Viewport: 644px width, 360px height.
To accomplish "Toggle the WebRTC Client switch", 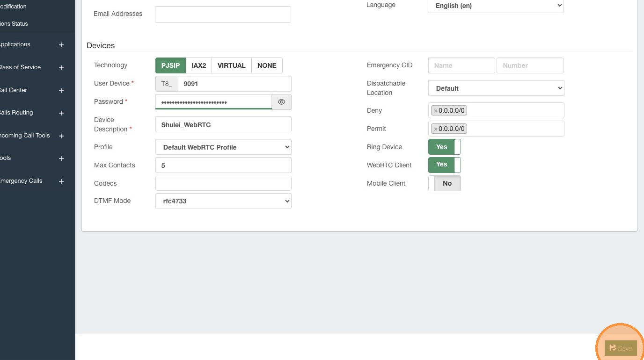I will 444,165.
